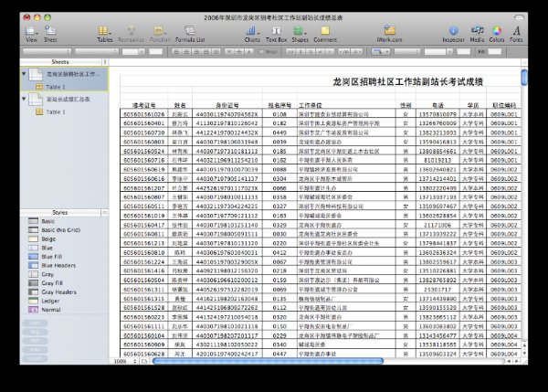Open the Styles pane options menu

coord(104,212)
